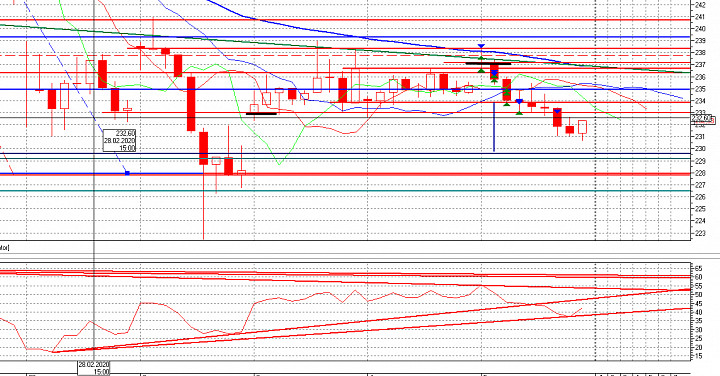The height and width of the screenshot is (376, 720).
Task: Click the 28.02.2020 15:00 label on time axis
Action: click(x=94, y=368)
